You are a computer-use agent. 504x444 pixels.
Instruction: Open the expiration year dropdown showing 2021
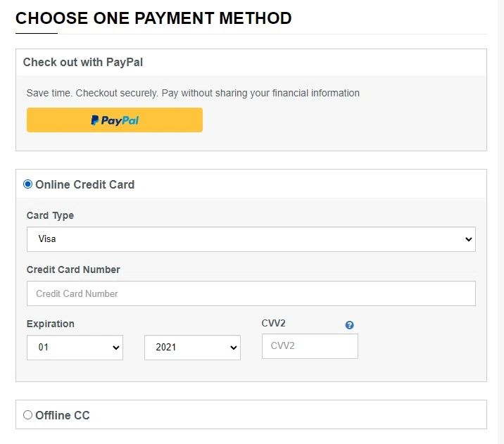pyautogui.click(x=191, y=348)
